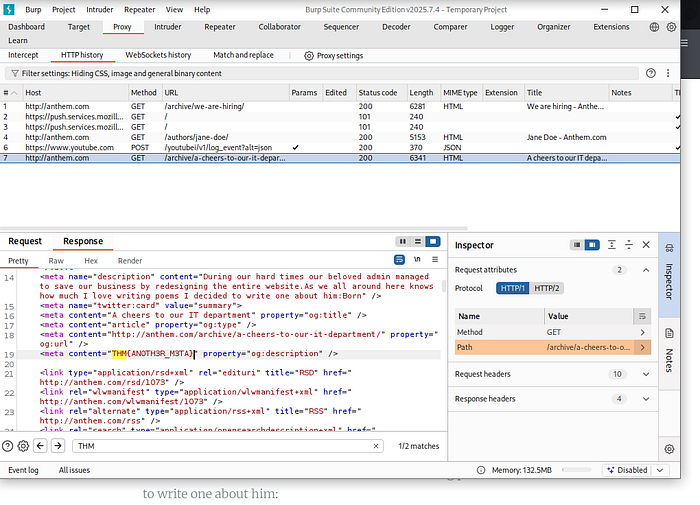The height and width of the screenshot is (505, 700).
Task: Click the globe network icon in top bar
Action: 654,27
